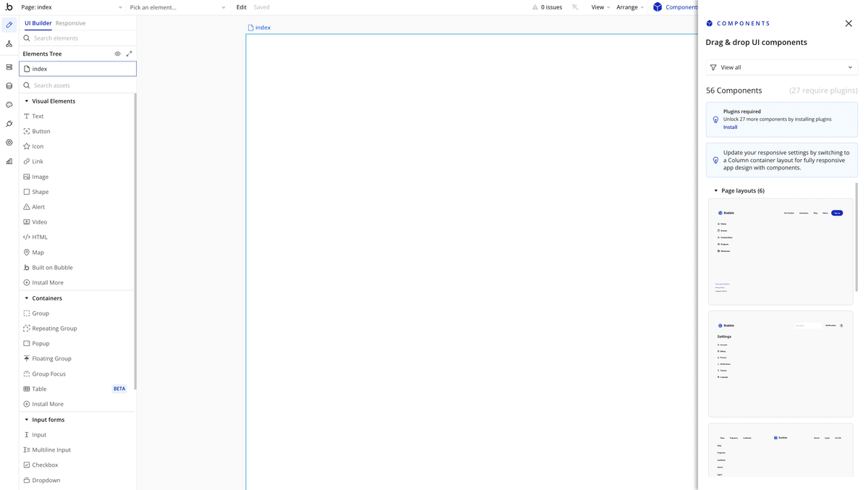
Task: Open the Settings tab gear icon
Action: click(9, 143)
